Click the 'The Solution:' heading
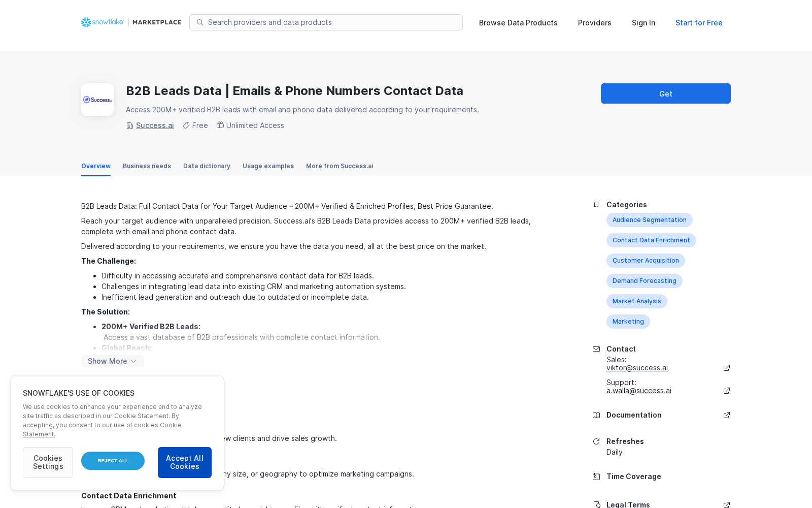 click(106, 312)
